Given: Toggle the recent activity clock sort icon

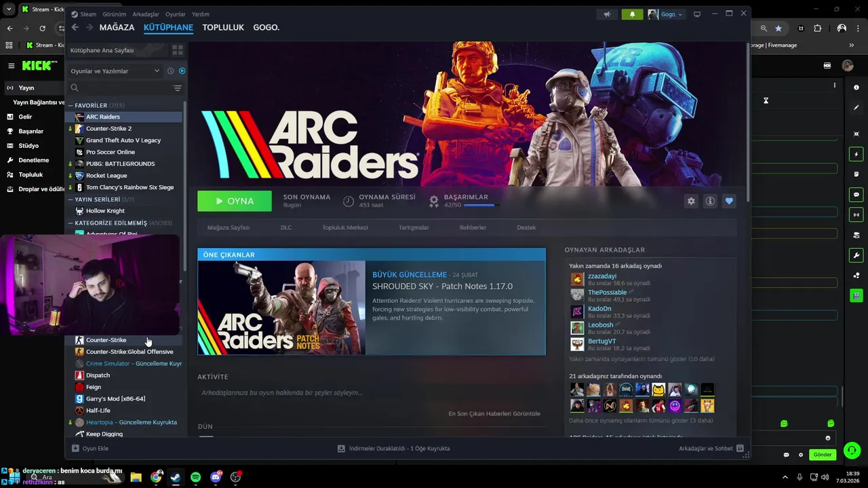Looking at the screenshot, I should click(171, 71).
